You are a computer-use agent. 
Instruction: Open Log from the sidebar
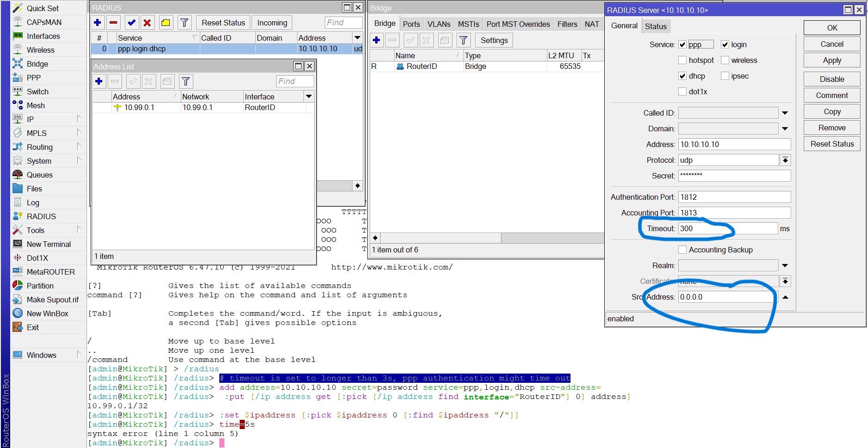click(33, 203)
